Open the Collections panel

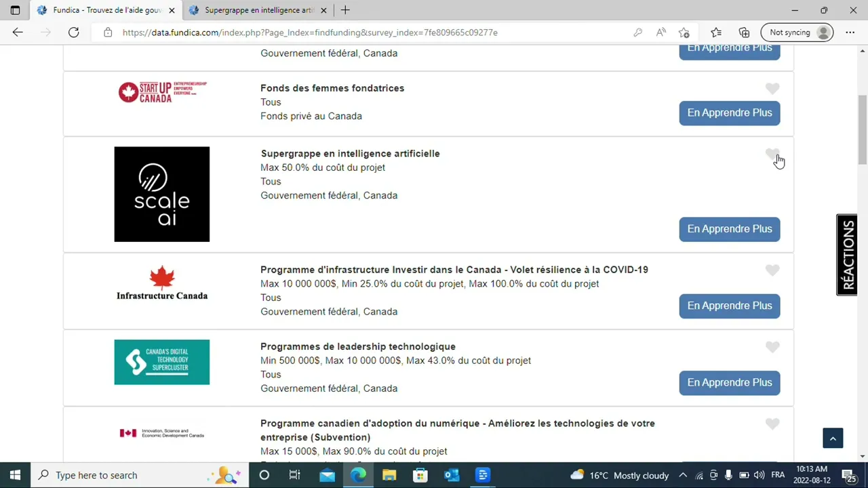click(744, 33)
